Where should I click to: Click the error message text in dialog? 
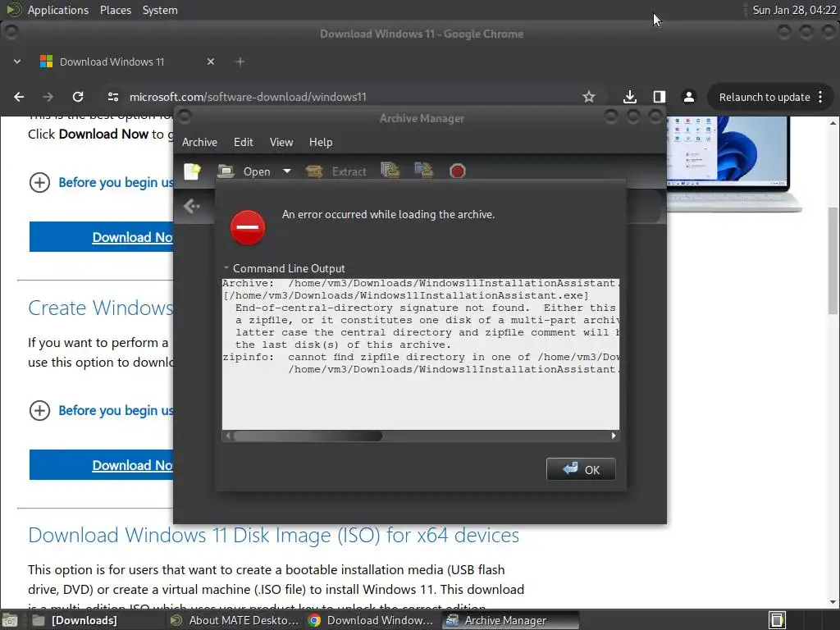(x=388, y=214)
